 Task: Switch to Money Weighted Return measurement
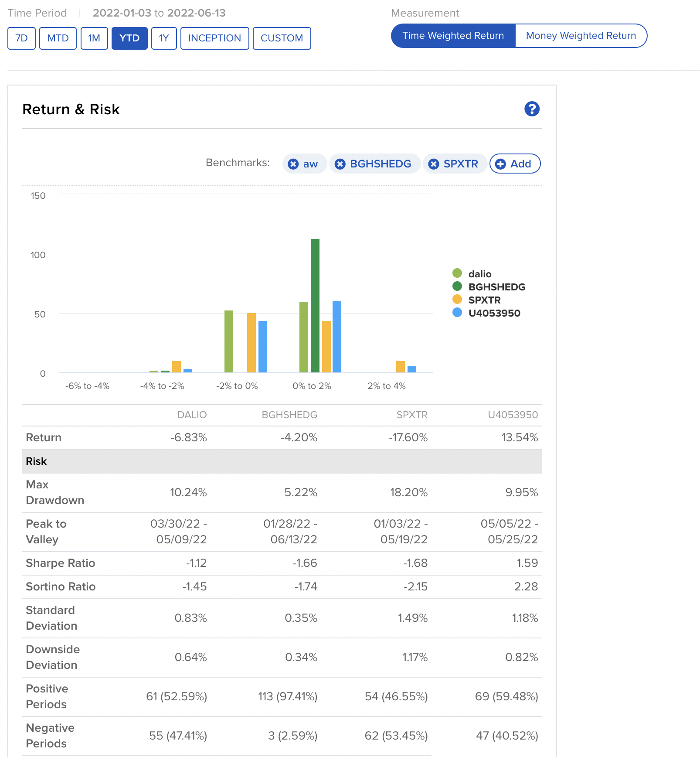click(x=581, y=36)
